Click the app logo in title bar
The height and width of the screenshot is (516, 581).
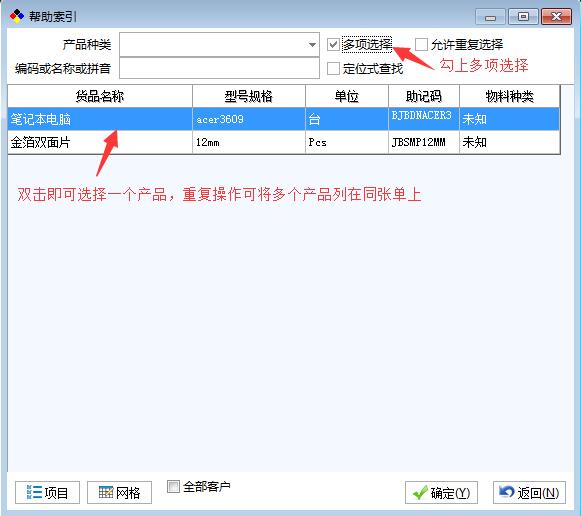click(x=17, y=16)
